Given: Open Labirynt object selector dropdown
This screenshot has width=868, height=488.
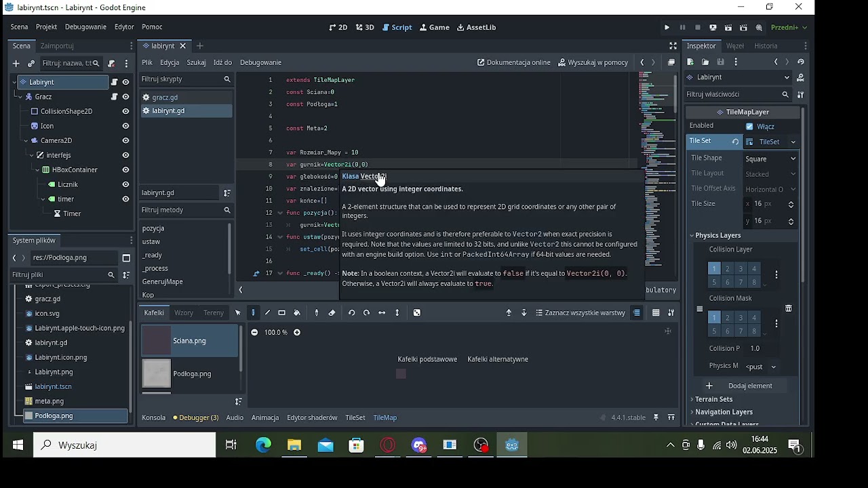Looking at the screenshot, I should pos(738,77).
